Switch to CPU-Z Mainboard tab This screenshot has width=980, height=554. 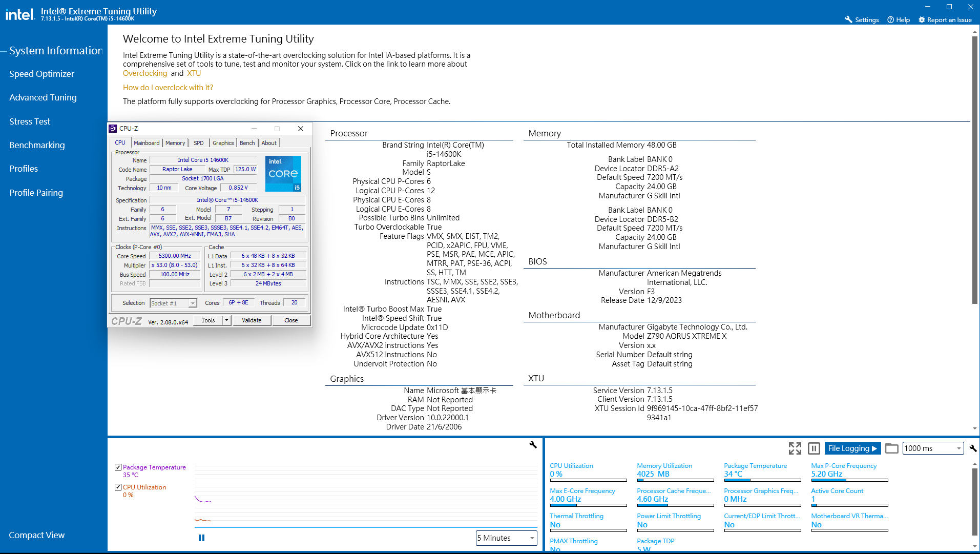point(147,143)
